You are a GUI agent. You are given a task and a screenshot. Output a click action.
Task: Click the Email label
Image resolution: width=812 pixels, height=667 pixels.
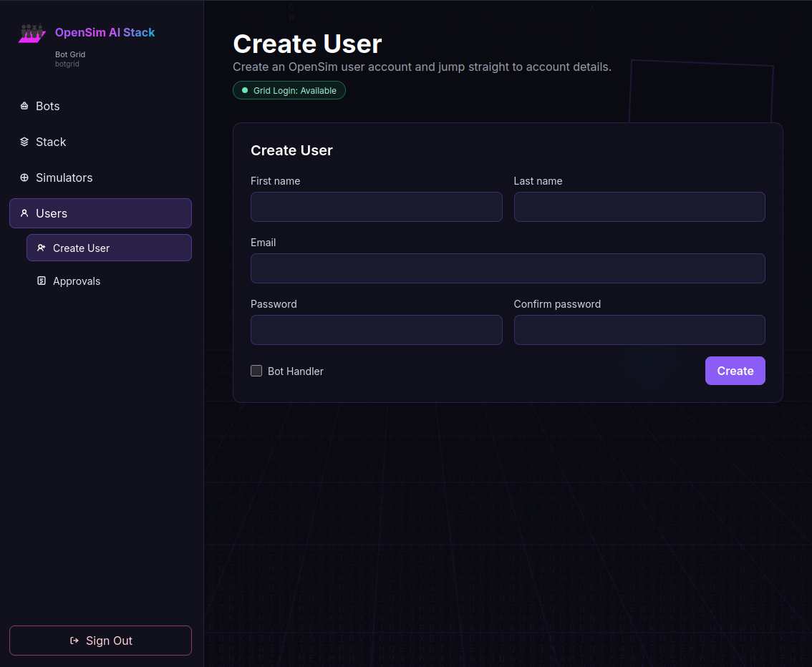[x=263, y=243]
